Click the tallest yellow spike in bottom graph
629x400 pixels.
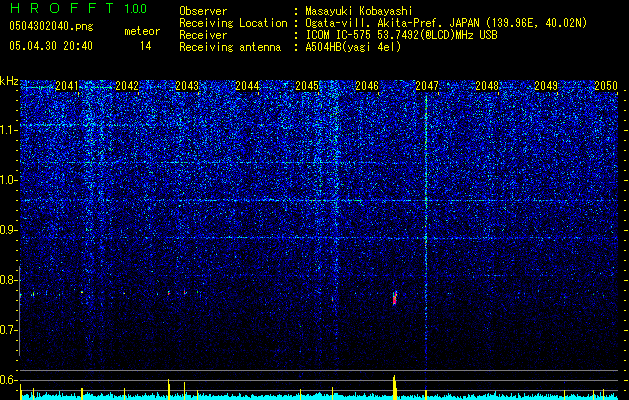[394, 387]
